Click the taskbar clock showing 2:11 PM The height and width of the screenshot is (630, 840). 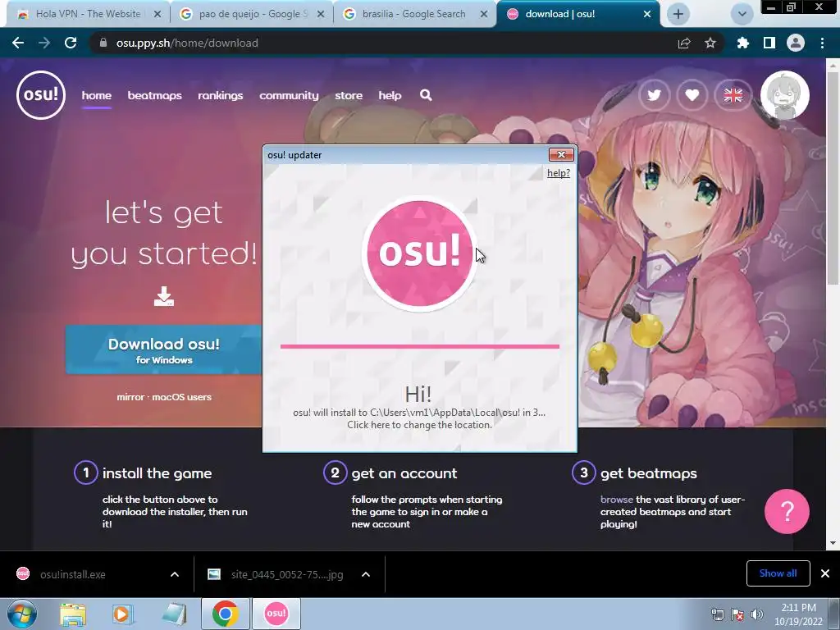798,614
